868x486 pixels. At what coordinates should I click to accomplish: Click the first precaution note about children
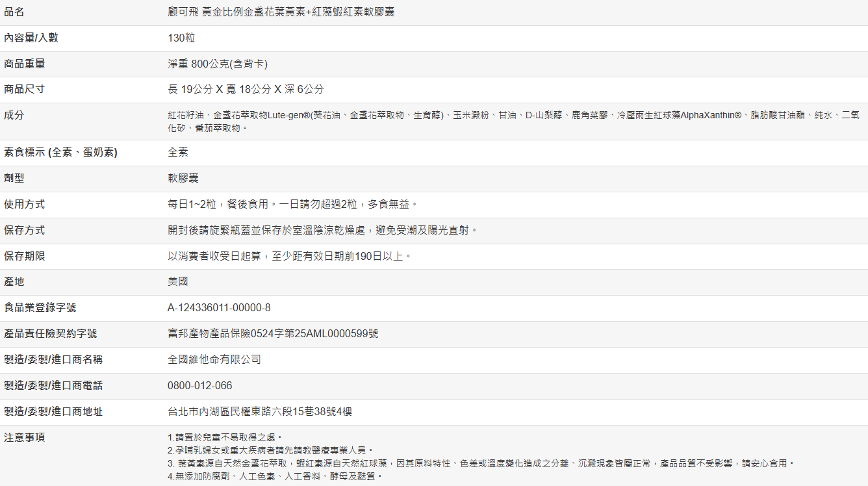click(225, 437)
